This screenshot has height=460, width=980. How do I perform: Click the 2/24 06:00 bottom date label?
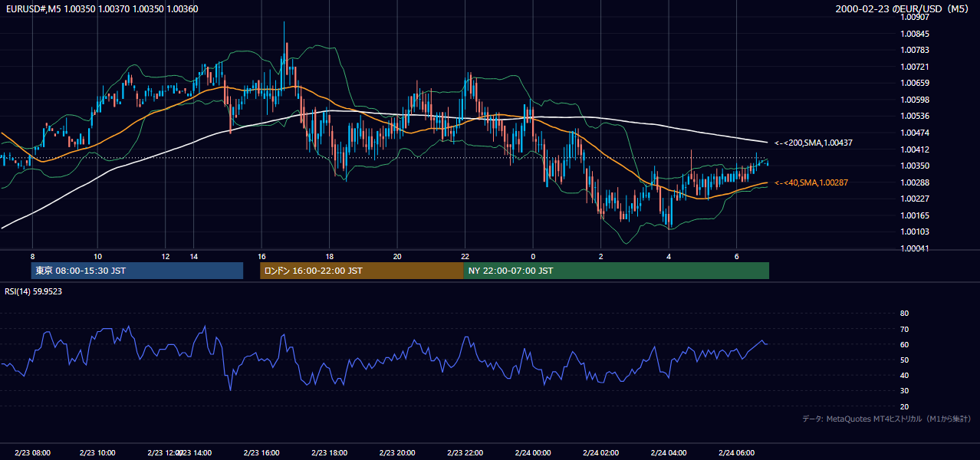[737, 452]
